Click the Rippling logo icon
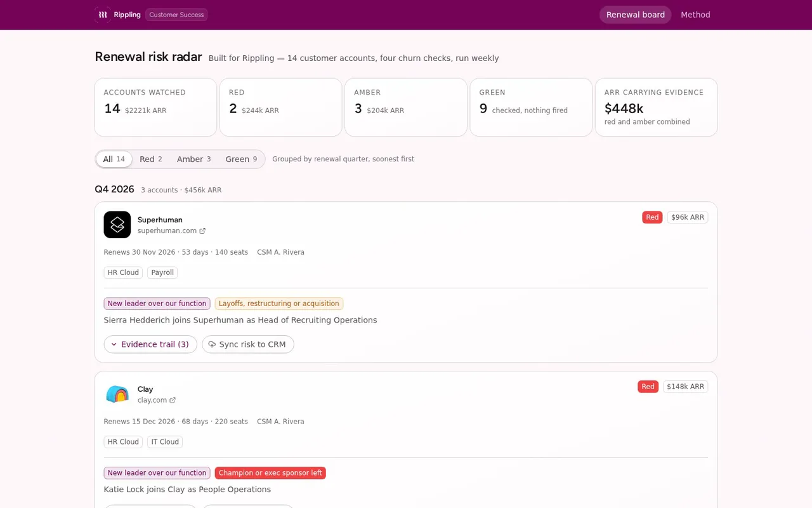The height and width of the screenshot is (508, 812). (x=103, y=15)
